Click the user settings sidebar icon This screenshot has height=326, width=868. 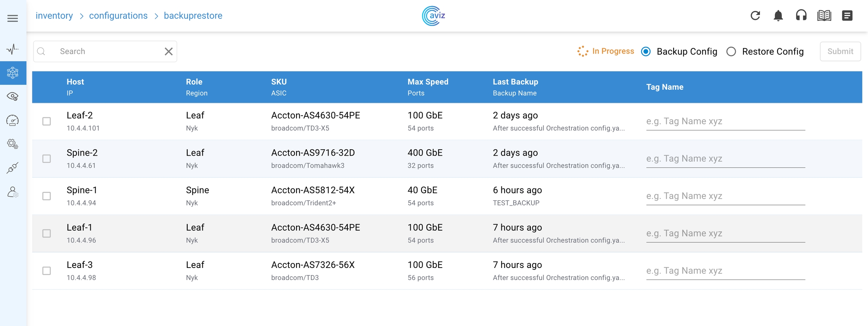click(12, 192)
